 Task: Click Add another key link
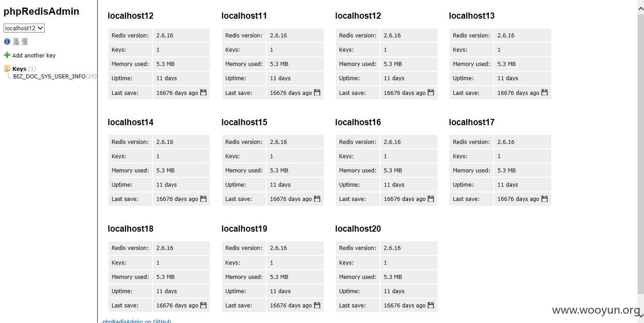point(34,55)
